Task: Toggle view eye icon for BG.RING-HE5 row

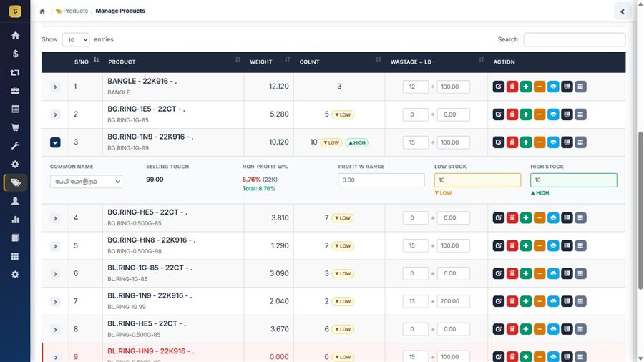Action: (x=553, y=218)
